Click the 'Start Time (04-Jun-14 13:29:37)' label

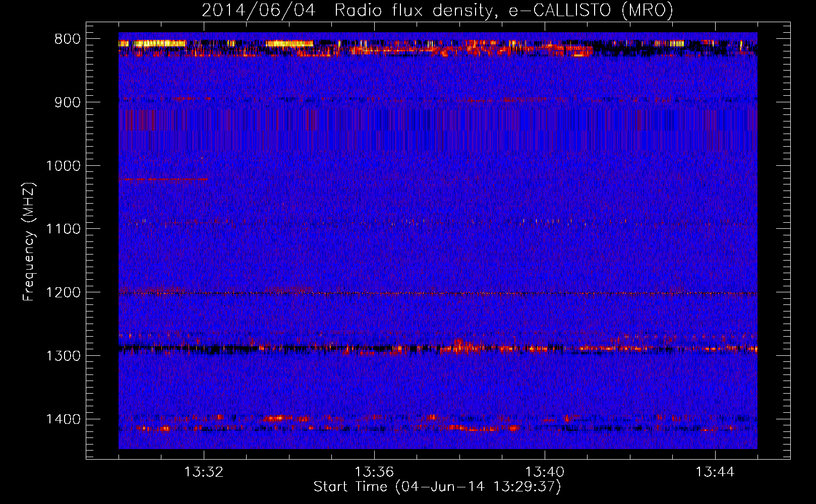point(437,487)
